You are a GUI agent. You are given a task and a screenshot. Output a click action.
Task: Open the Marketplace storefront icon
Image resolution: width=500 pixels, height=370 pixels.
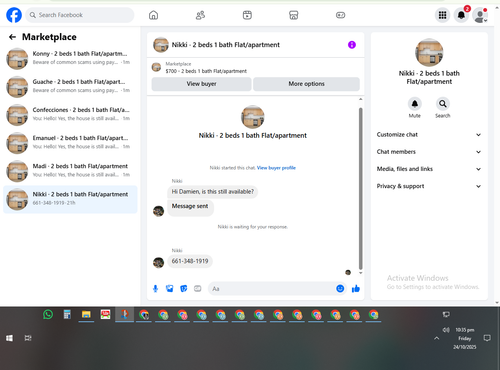pyautogui.click(x=293, y=15)
